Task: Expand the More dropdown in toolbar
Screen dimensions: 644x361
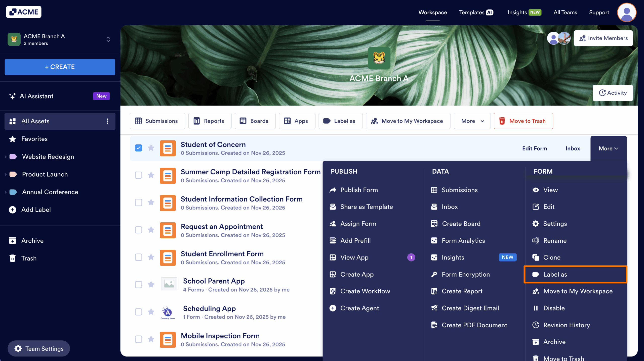Action: (472, 121)
